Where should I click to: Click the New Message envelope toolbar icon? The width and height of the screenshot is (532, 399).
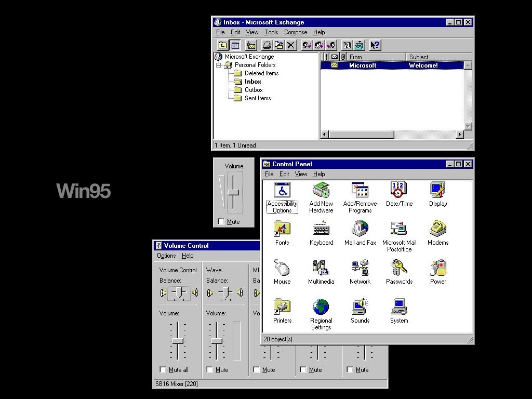pos(251,45)
